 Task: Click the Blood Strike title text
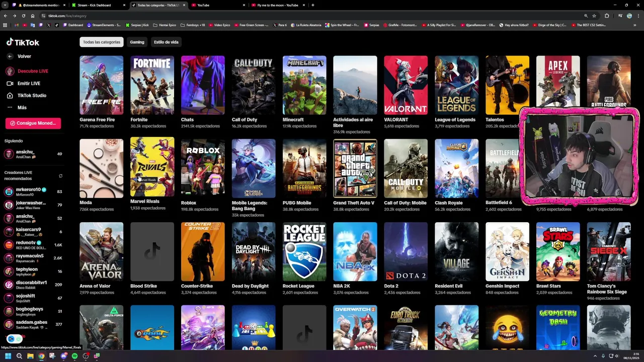tap(143, 286)
